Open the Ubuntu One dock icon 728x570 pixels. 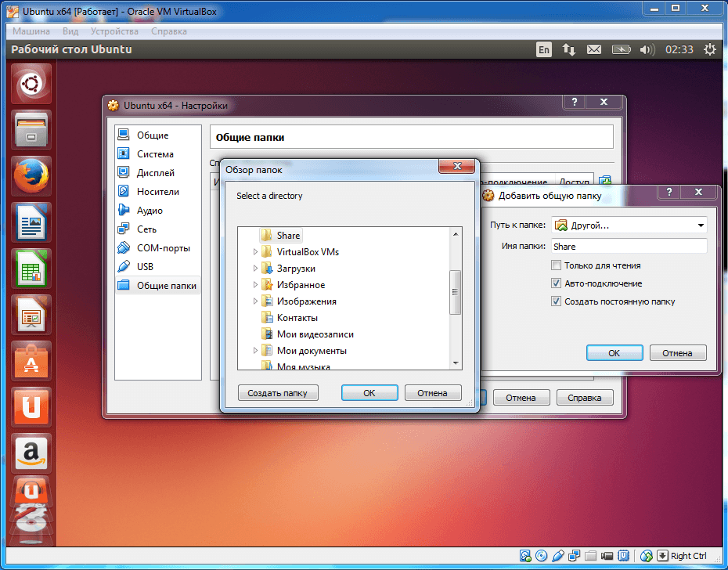click(x=31, y=407)
